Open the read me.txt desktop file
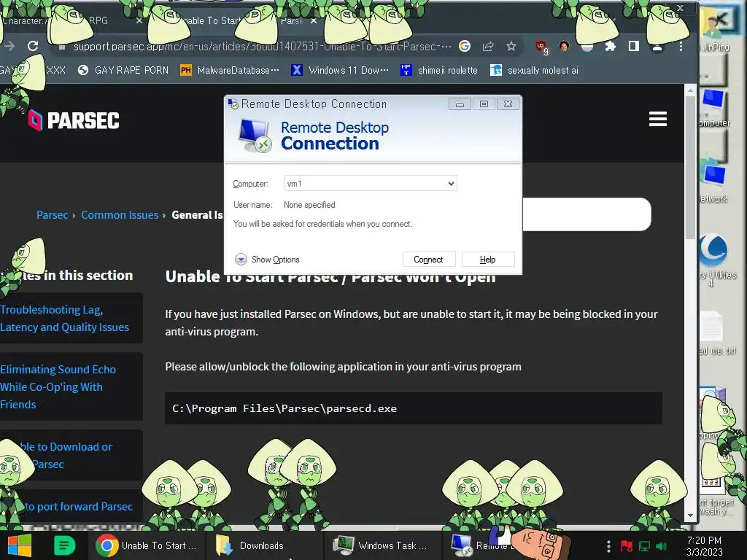This screenshot has height=560, width=747. pos(716,333)
